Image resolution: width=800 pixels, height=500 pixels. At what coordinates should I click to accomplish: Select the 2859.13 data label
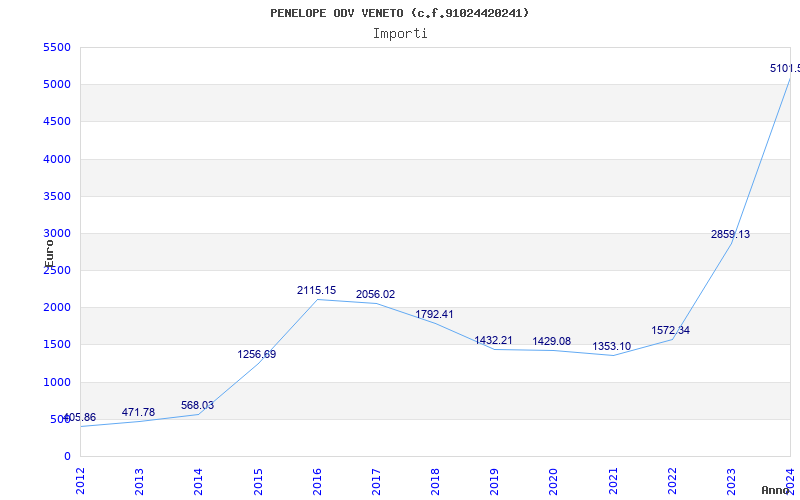[x=731, y=234]
